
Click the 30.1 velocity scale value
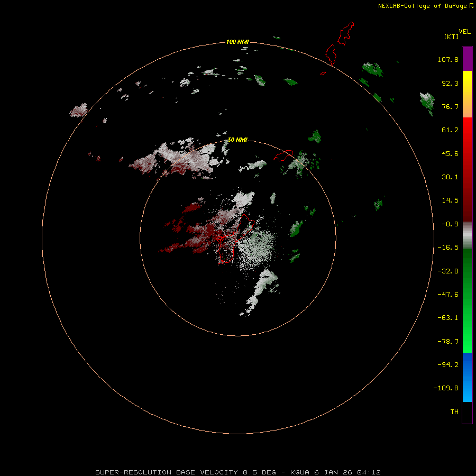coord(450,177)
